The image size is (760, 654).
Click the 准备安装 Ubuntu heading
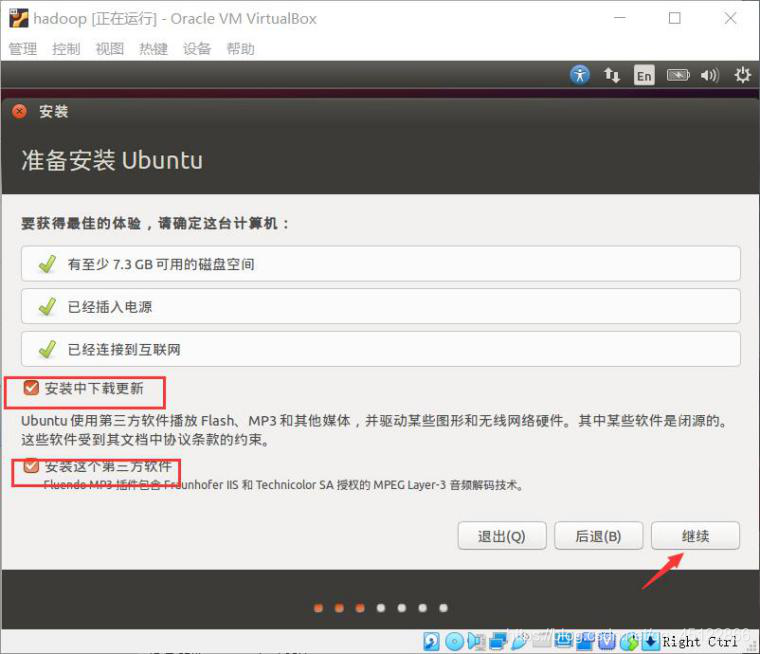(112, 160)
